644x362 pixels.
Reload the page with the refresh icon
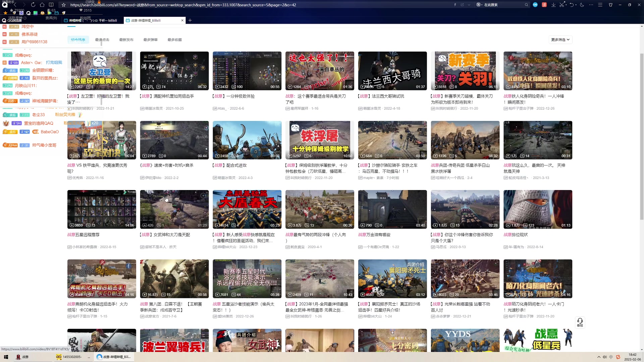(33, 5)
